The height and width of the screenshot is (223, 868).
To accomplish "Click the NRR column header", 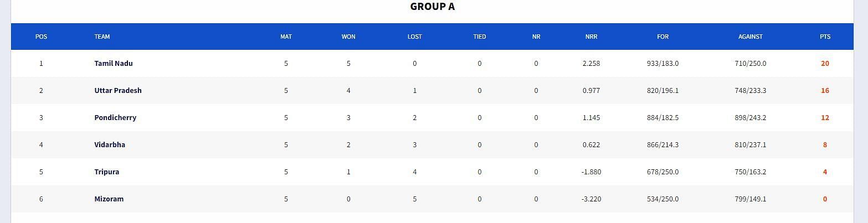I will point(591,37).
